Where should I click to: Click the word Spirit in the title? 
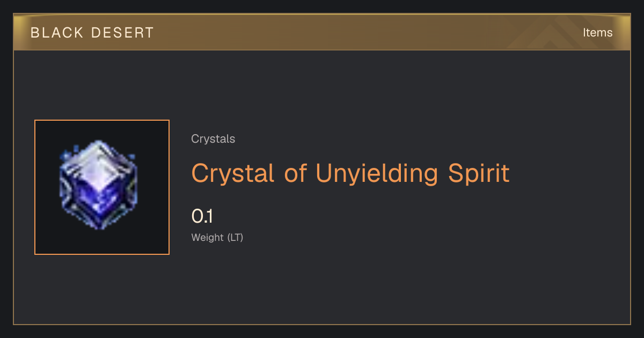tap(479, 174)
